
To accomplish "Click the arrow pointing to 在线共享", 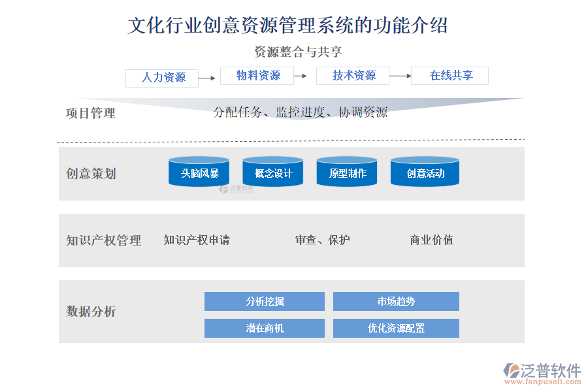I will 400,76.
